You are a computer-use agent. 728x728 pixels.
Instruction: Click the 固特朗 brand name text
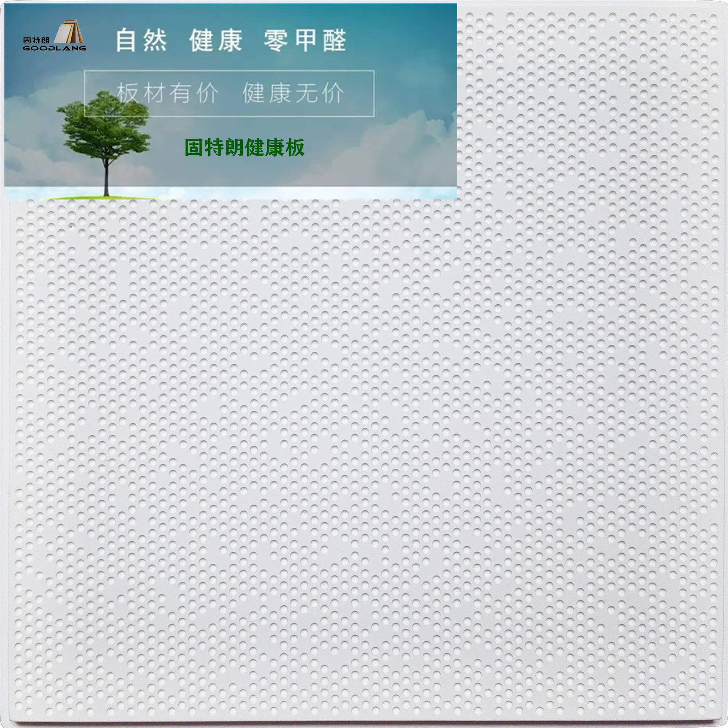tap(36, 40)
